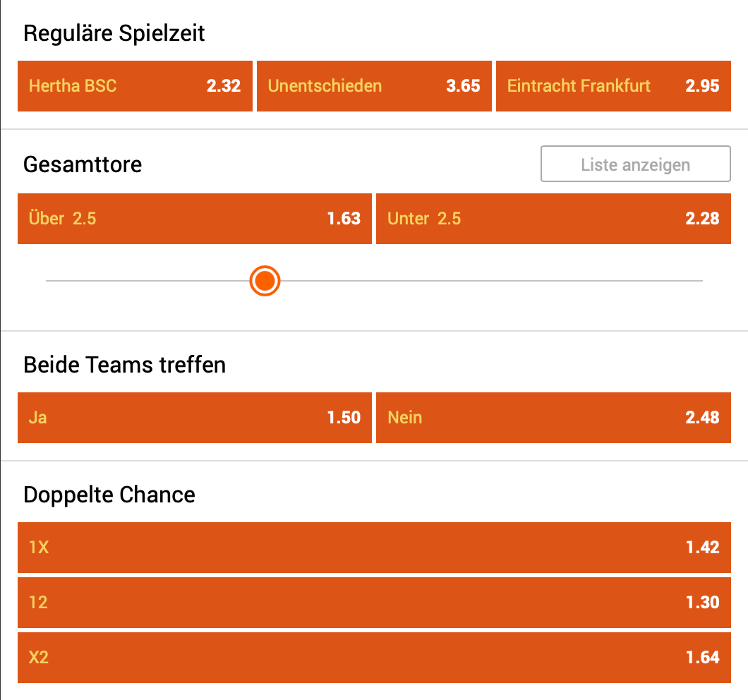Select Nein for Beide Teams treffen
Screen dimensions: 748x700
(553, 418)
